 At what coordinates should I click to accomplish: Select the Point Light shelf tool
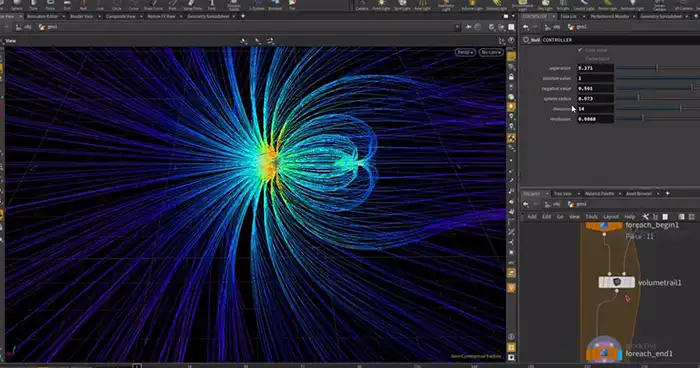click(x=381, y=5)
